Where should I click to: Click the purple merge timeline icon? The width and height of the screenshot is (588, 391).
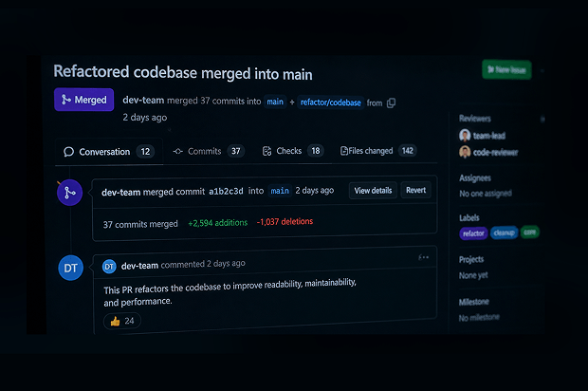click(x=70, y=193)
